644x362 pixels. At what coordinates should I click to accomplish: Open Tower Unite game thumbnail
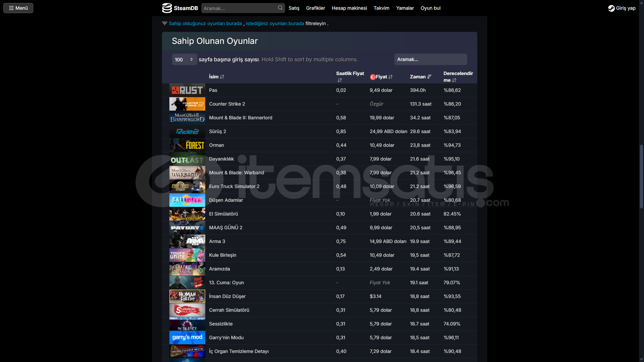pos(187,255)
